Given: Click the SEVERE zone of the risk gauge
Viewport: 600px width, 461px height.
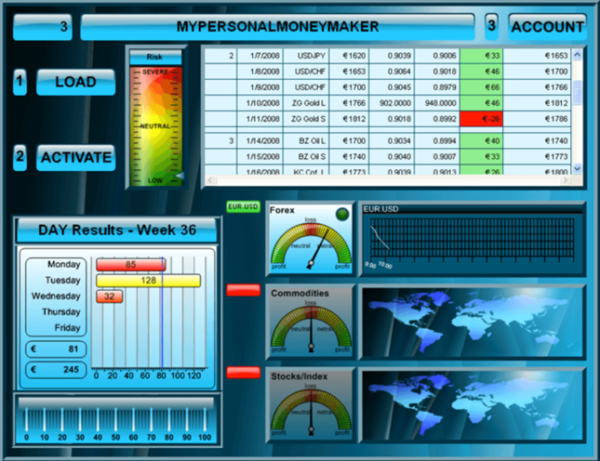Looking at the screenshot, I should tap(155, 72).
